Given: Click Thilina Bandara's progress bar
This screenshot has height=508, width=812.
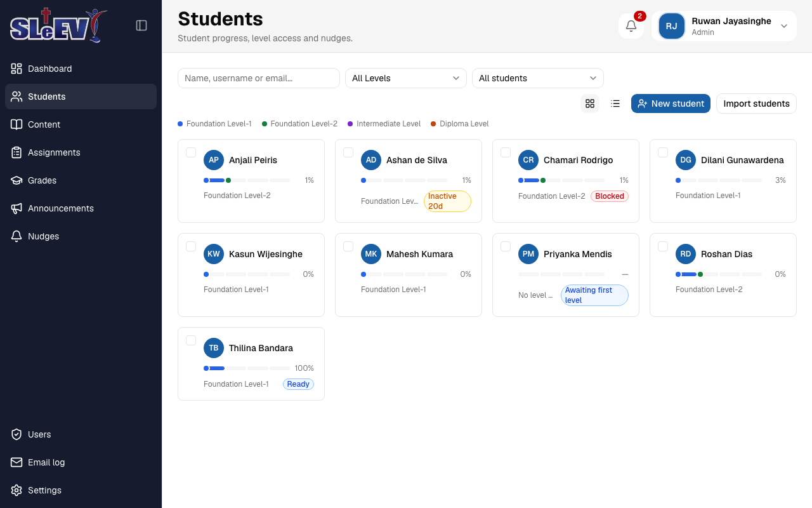Looking at the screenshot, I should pyautogui.click(x=247, y=368).
